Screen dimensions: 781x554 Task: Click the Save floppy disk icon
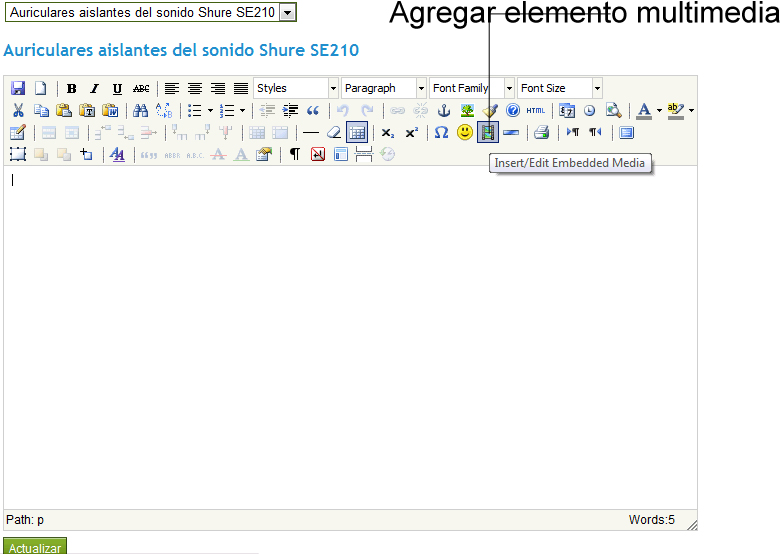tap(18, 88)
